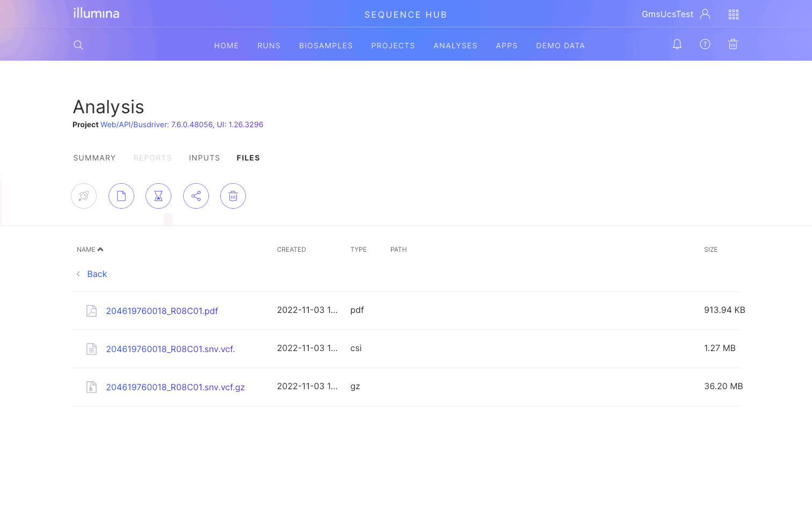Switch to the Summary tab
This screenshot has height=518, width=812.
[95, 158]
